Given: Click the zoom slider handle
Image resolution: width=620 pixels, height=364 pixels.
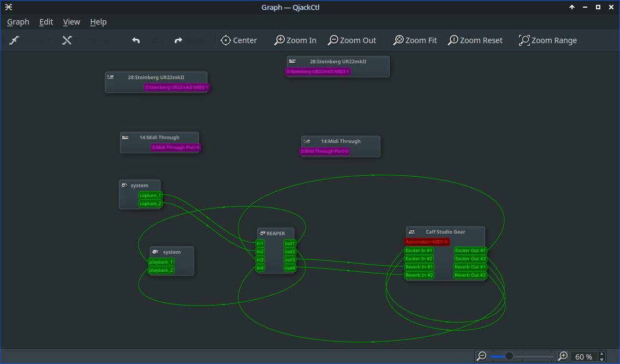Looking at the screenshot, I should point(509,356).
